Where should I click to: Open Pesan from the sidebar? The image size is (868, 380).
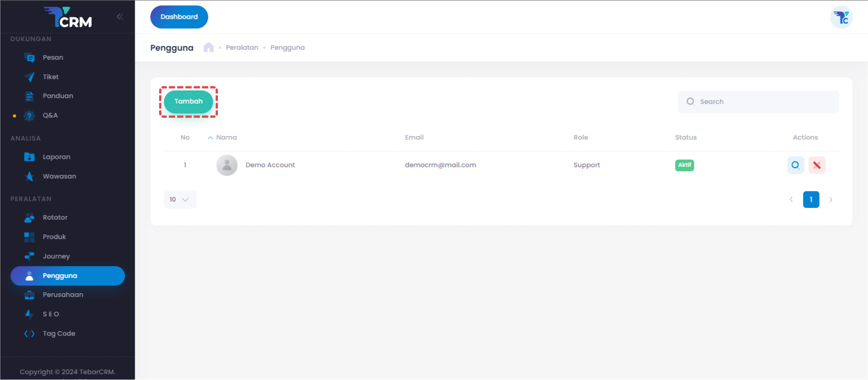pos(53,58)
